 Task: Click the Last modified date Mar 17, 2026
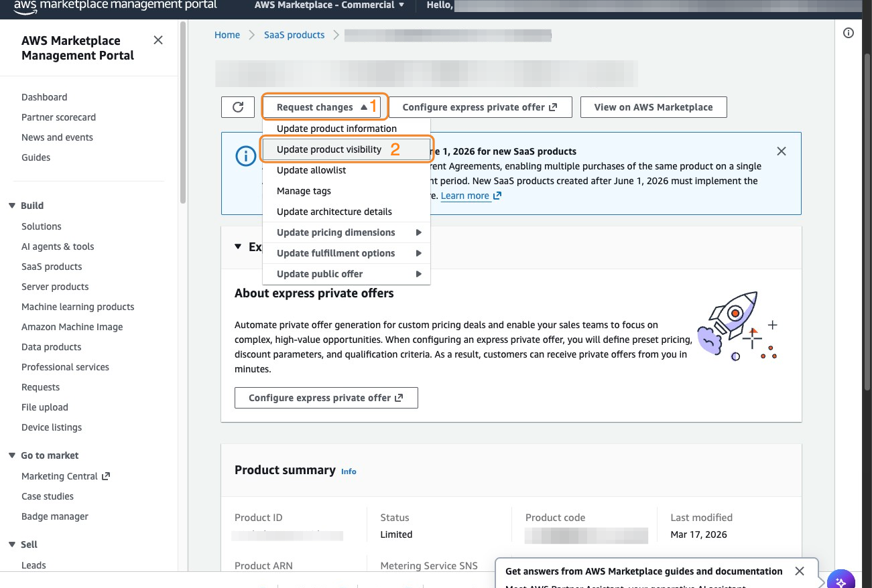pyautogui.click(x=698, y=534)
